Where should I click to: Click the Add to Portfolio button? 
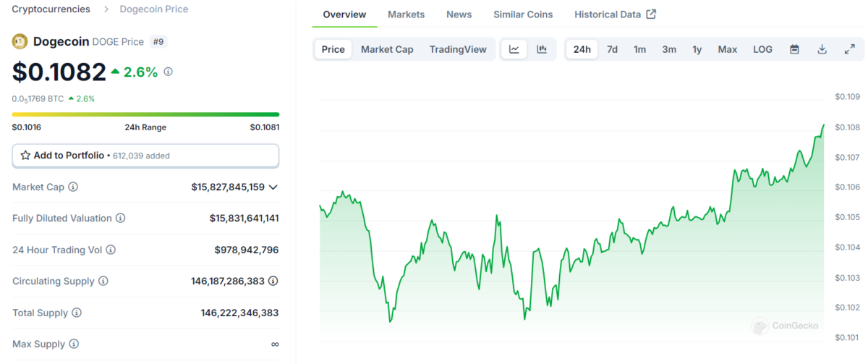[145, 156]
